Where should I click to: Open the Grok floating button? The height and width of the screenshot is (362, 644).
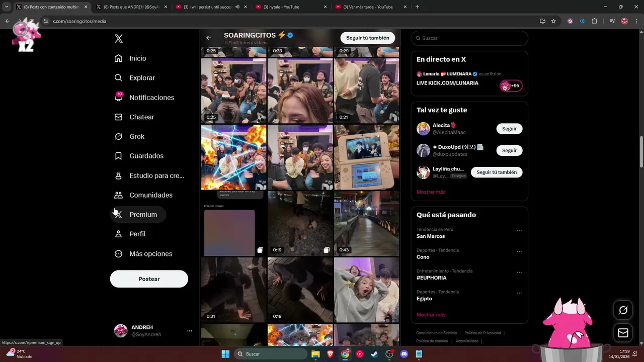coord(623,310)
